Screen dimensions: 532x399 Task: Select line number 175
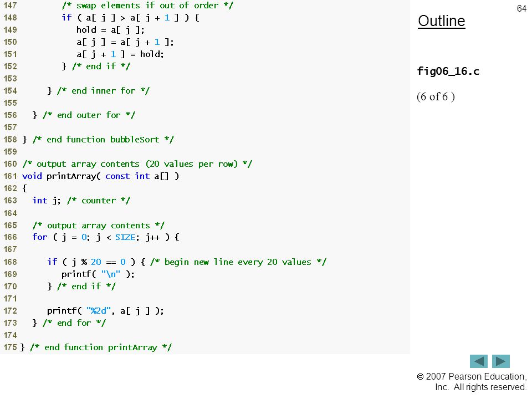(10, 347)
